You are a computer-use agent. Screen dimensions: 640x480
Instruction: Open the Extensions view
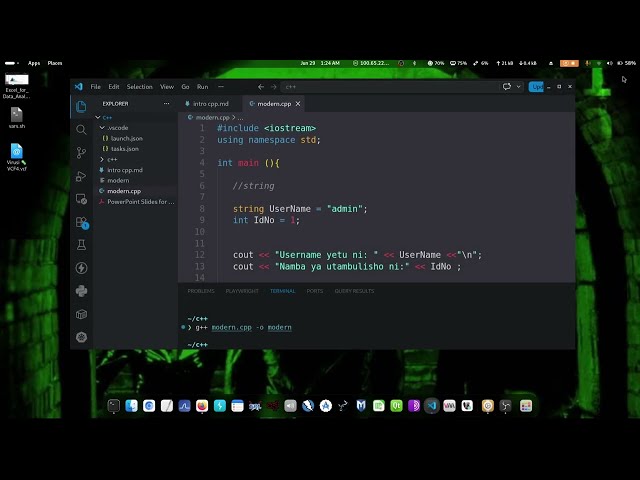point(82,222)
